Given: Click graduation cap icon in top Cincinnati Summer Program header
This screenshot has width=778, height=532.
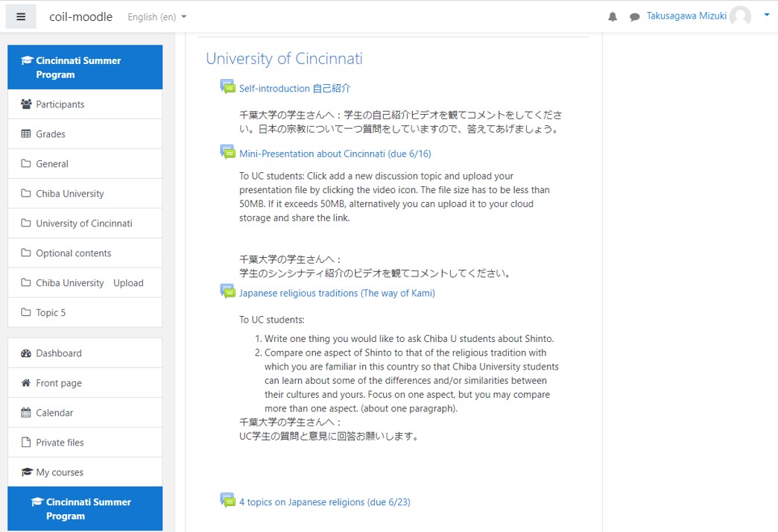Looking at the screenshot, I should (27, 60).
